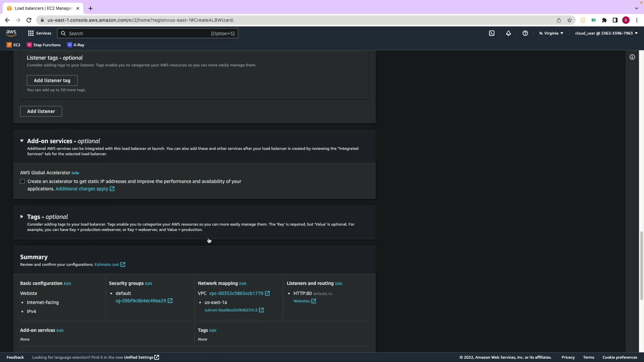
Task: Edit the Security groups summary
Action: 148,284
